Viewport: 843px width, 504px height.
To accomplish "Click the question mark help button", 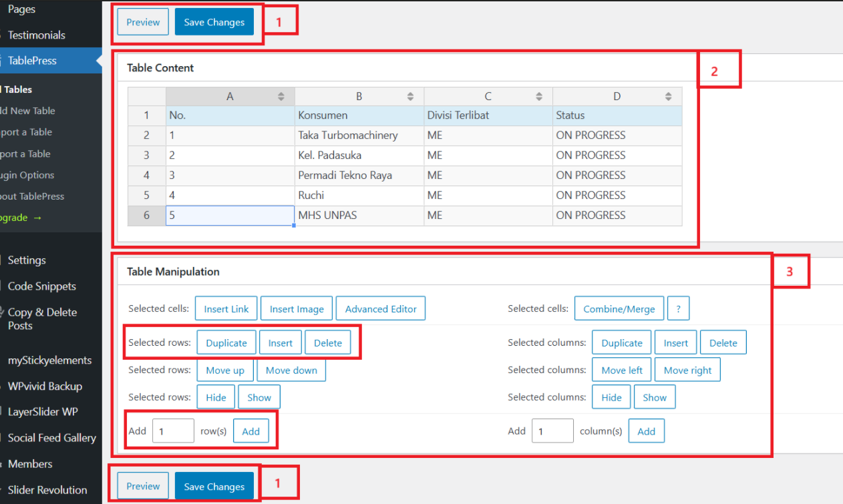I will [678, 309].
